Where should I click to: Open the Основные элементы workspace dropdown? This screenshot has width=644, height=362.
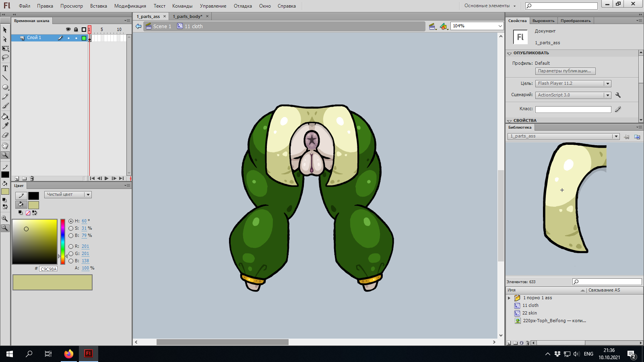[490, 6]
